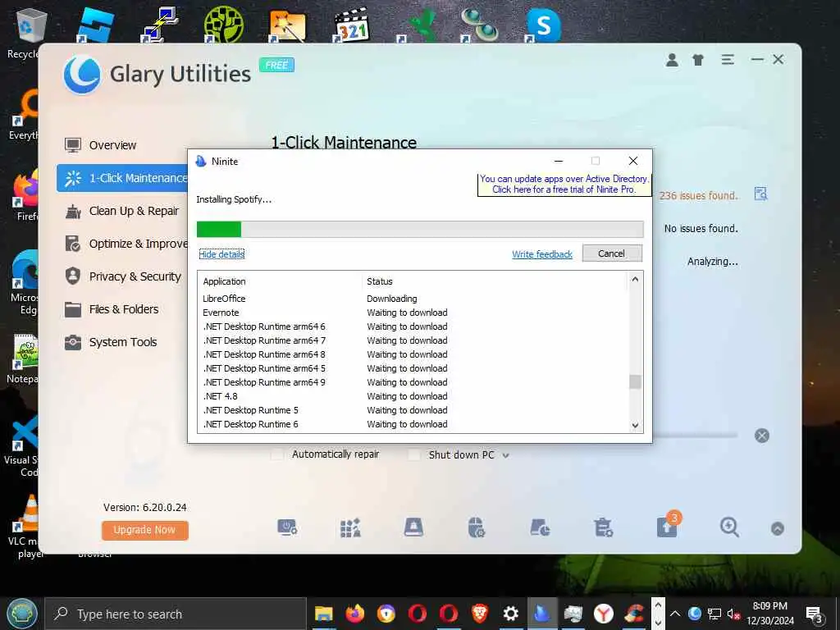The height and width of the screenshot is (630, 840).
Task: Open Quick Search magnifier icon in Glary toolbar
Action: [x=729, y=527]
